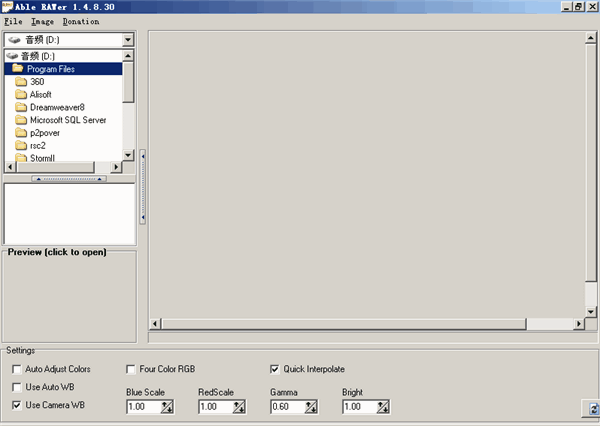Click folder tree scroll up arrow

(x=128, y=56)
